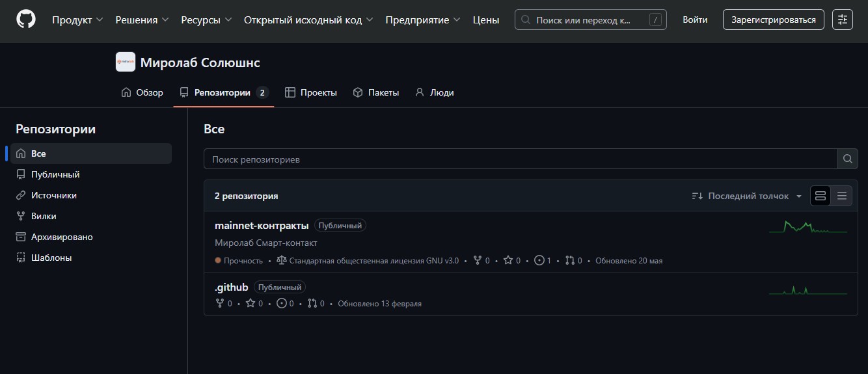Switch to comfortable card list view

coord(821,196)
